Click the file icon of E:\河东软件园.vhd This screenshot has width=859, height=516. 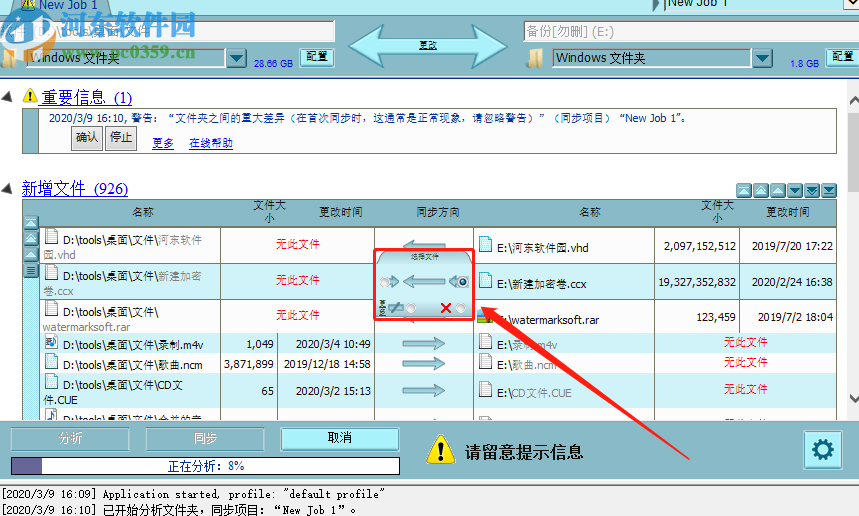pos(485,244)
